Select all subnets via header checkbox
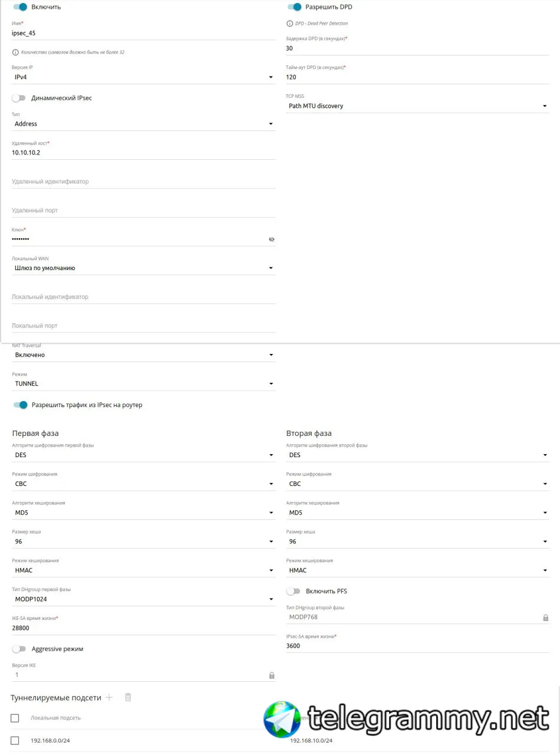This screenshot has height=755, width=560. 15,718
